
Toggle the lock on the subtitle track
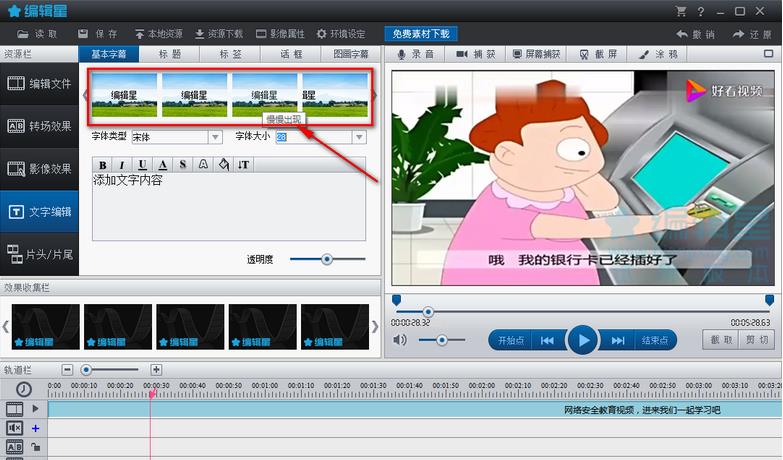[35, 447]
